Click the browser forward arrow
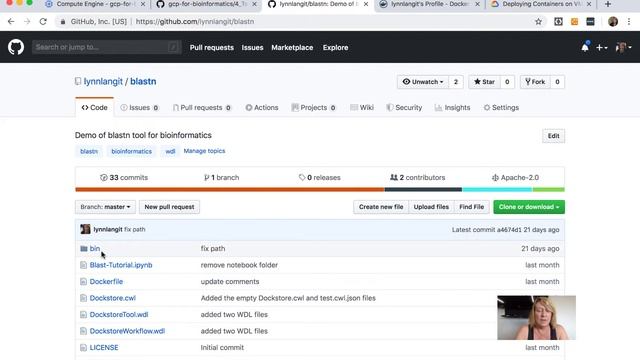Image resolution: width=640 pixels, height=360 pixels. click(27, 22)
